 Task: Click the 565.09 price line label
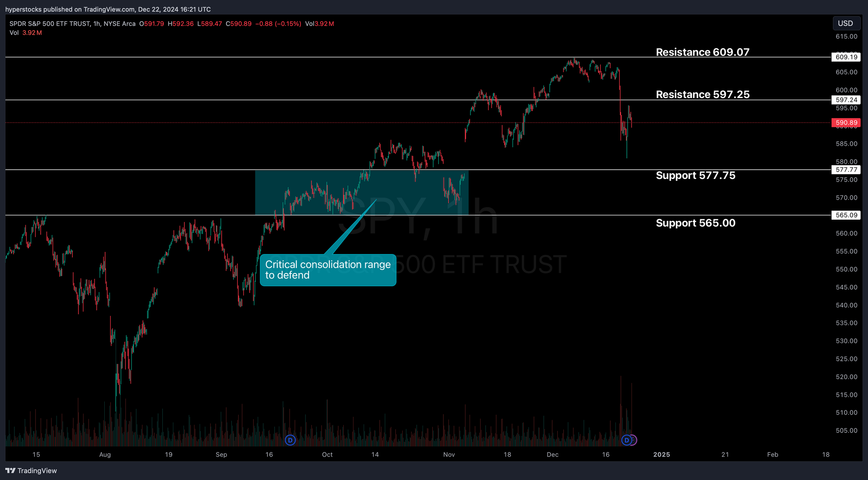[x=846, y=215]
